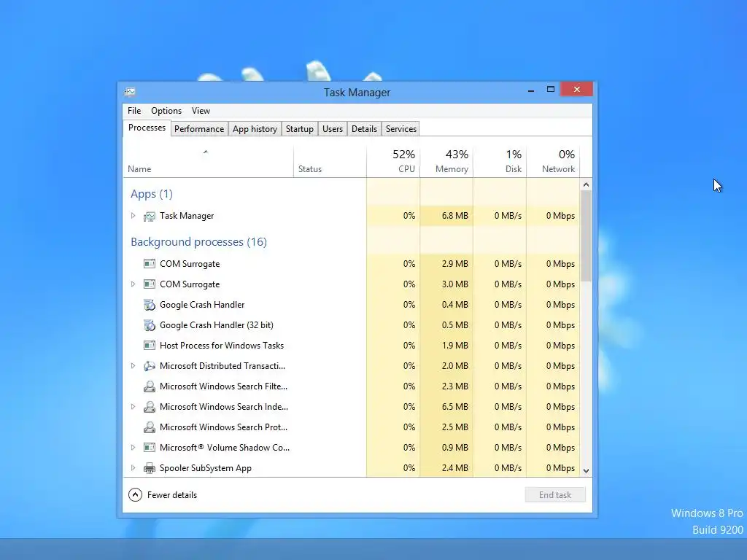Click the 0.9 MB memory value

point(454,448)
